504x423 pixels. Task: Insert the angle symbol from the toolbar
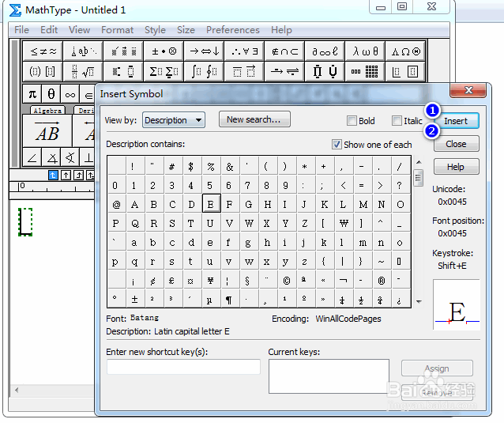pos(32,157)
